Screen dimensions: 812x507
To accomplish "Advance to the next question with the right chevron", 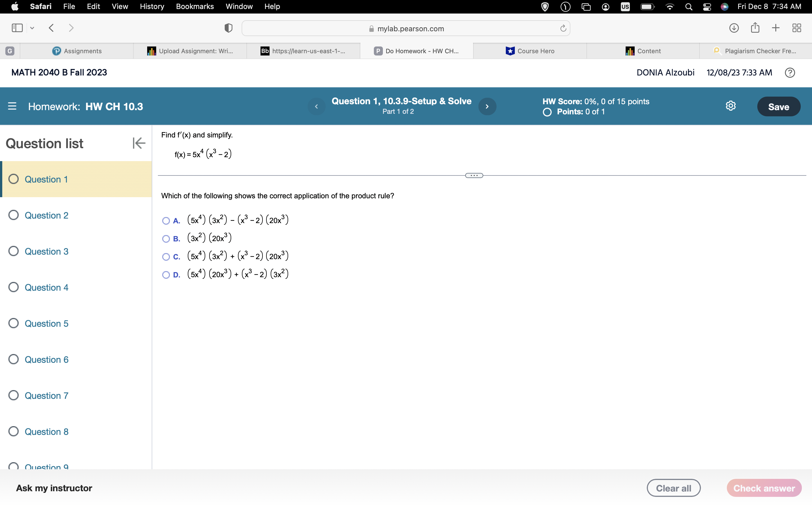I will [487, 106].
